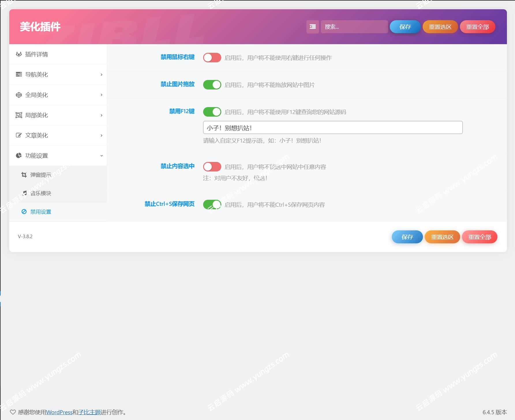
Task: Open the WordPress footer link
Action: tap(59, 412)
